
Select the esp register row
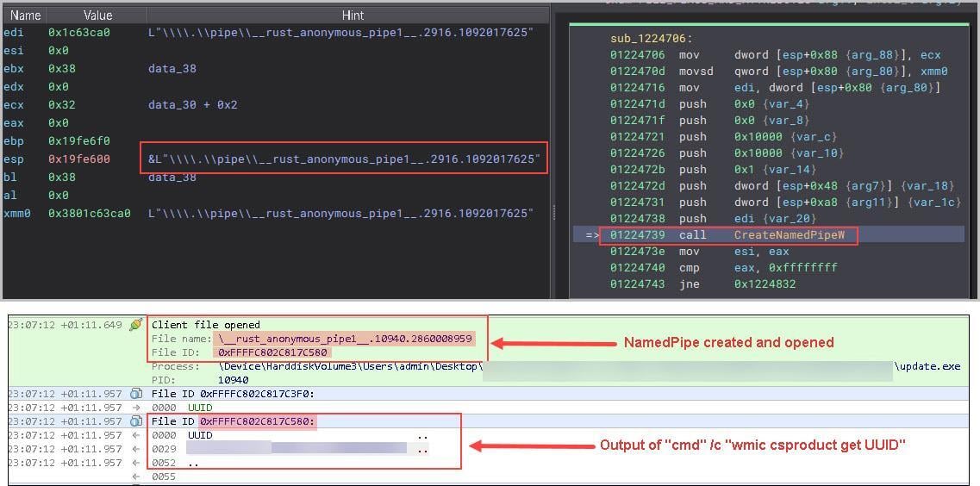tap(15, 159)
